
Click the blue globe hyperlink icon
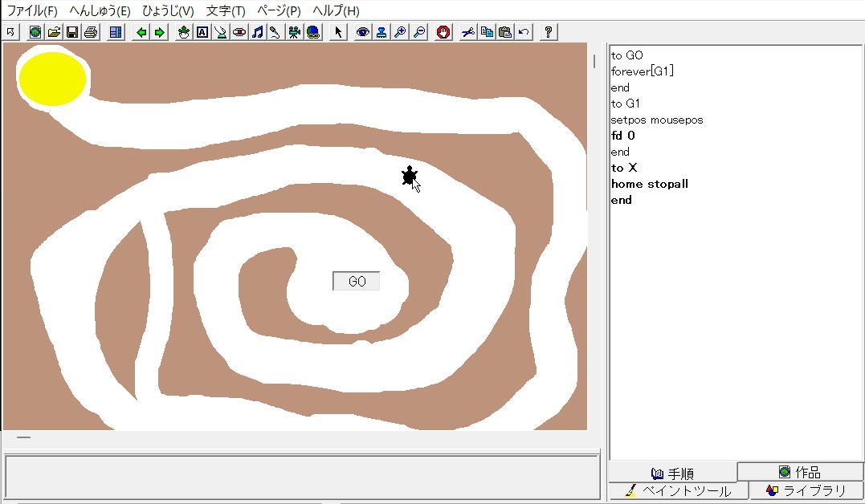pyautogui.click(x=313, y=33)
